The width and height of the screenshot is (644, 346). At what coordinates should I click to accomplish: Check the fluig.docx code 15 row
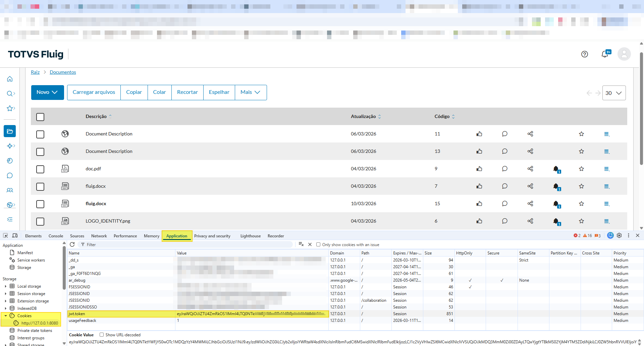click(x=40, y=204)
